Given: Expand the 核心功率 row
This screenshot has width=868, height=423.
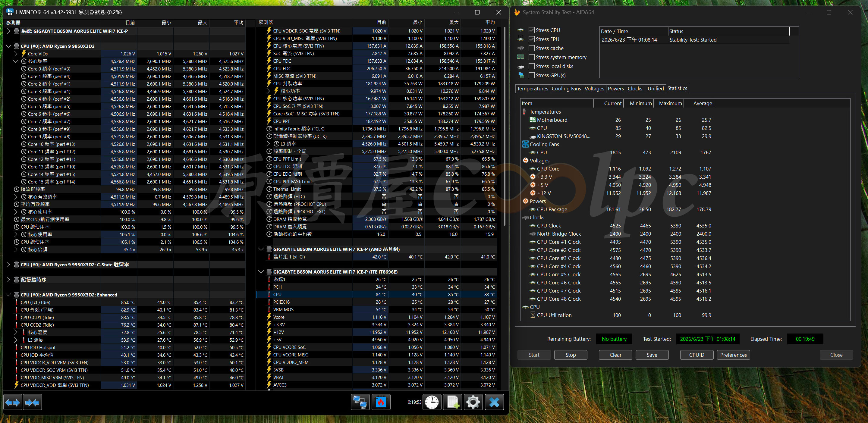Looking at the screenshot, I should pyautogui.click(x=268, y=91).
